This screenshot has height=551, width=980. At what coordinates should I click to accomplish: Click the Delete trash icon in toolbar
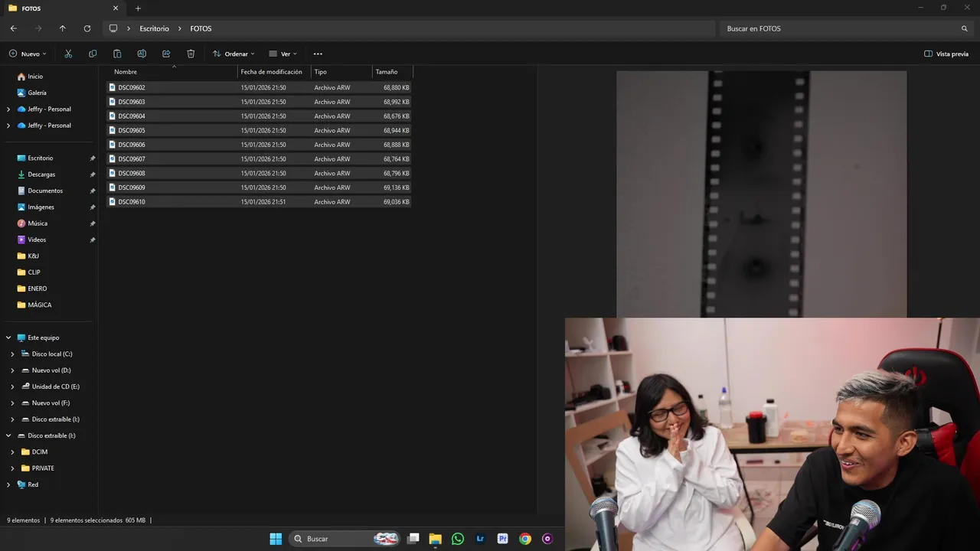pyautogui.click(x=191, y=54)
